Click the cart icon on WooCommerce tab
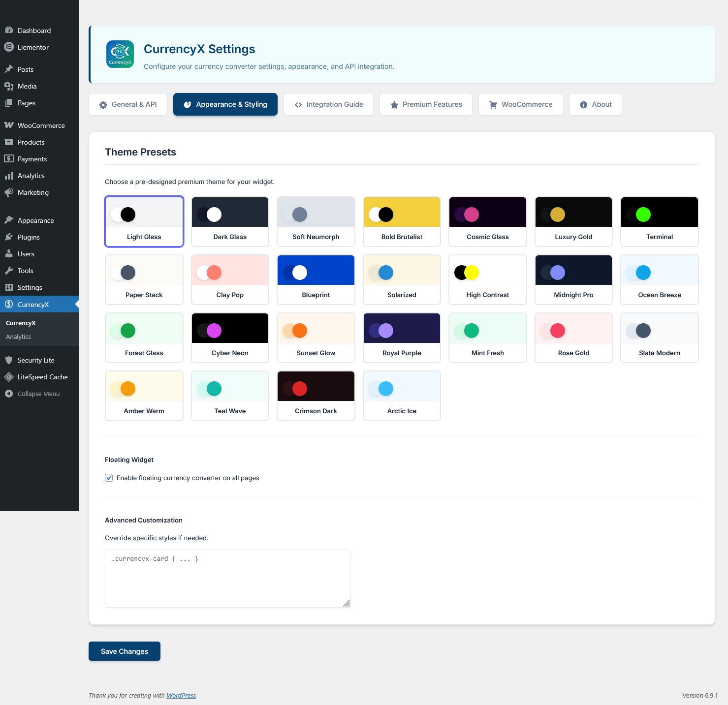 pyautogui.click(x=492, y=104)
